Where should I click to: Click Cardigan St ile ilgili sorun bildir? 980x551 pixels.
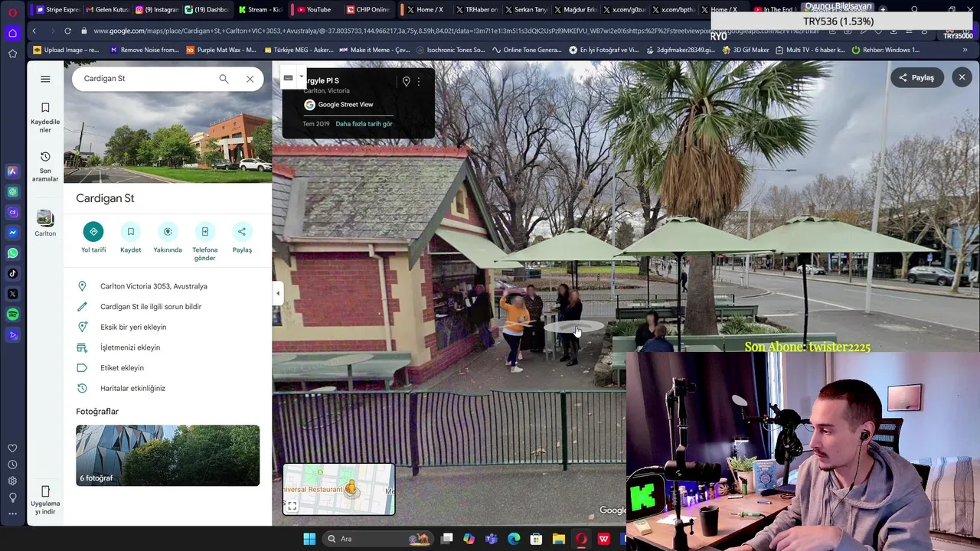[168, 307]
